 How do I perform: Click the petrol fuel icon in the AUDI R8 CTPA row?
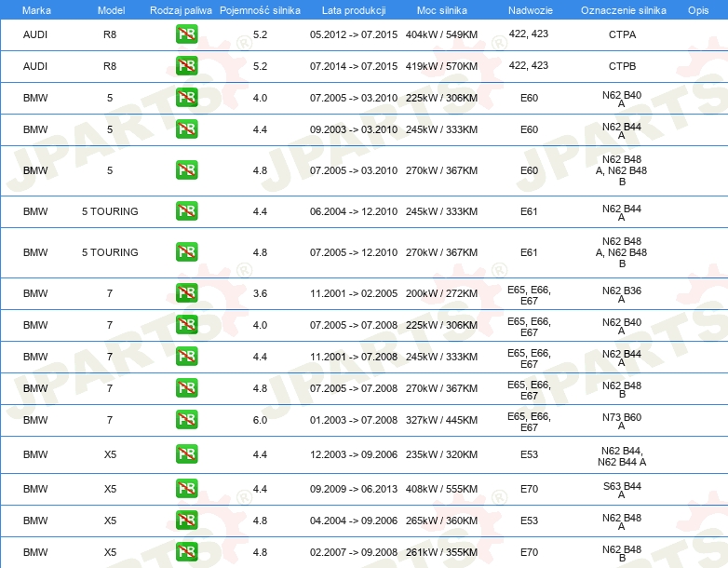(186, 34)
